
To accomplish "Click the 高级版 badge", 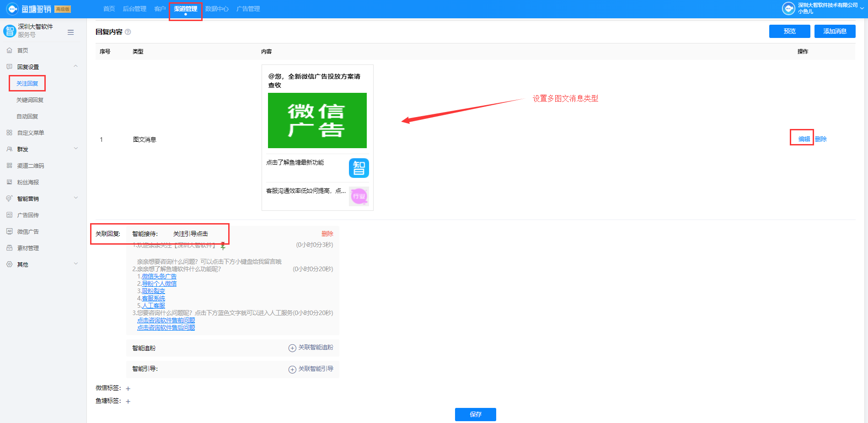I will coord(63,9).
